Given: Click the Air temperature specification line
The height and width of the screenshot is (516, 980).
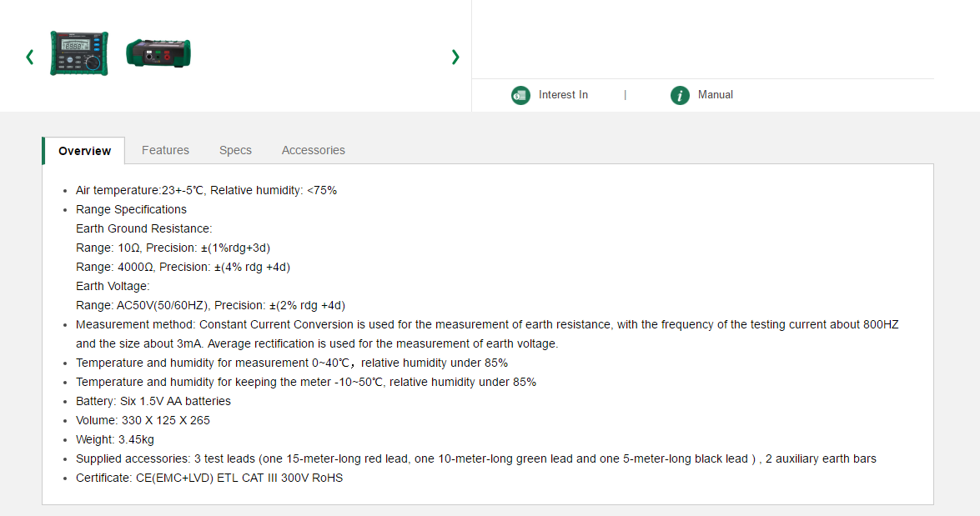Looking at the screenshot, I should click(x=206, y=190).
